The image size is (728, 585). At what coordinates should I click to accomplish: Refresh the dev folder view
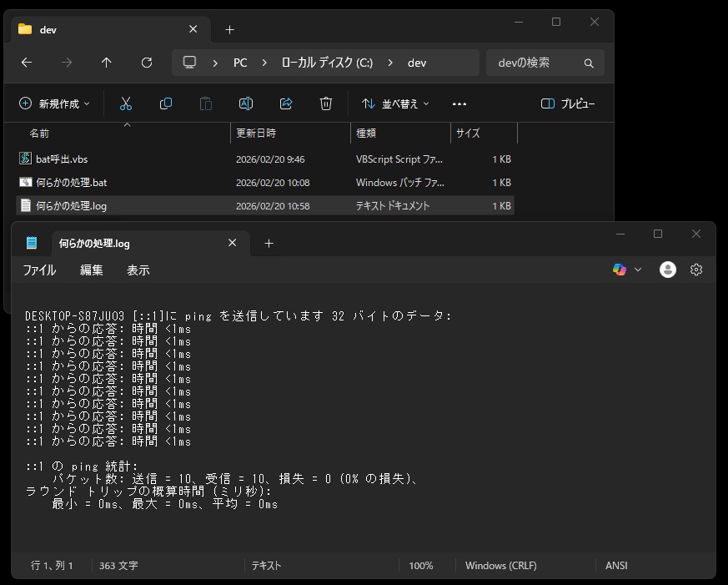pyautogui.click(x=147, y=63)
